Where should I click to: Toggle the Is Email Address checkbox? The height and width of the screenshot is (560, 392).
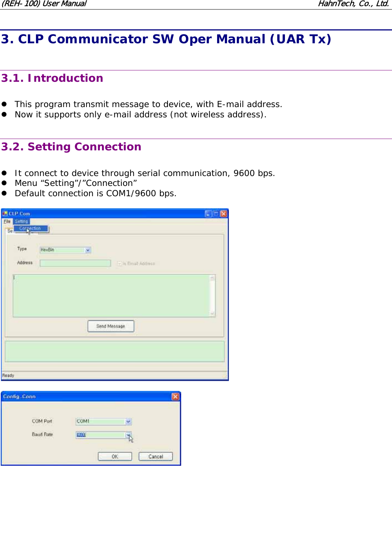(120, 263)
